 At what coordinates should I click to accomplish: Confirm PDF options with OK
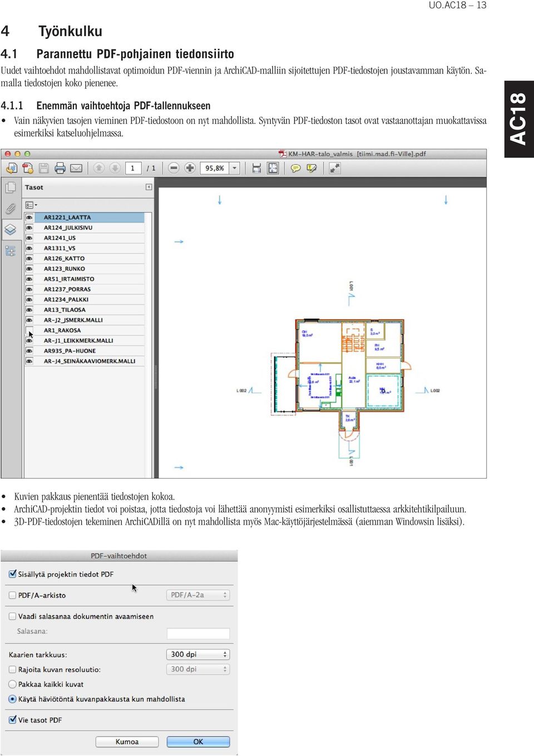coord(198,742)
